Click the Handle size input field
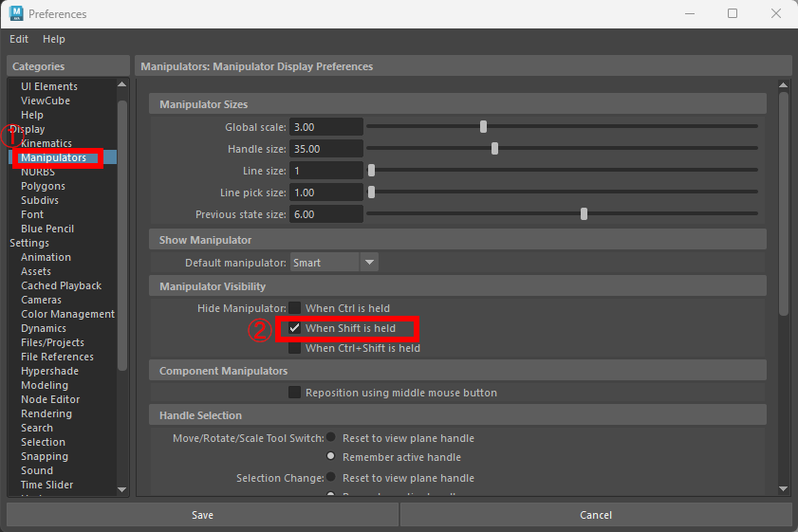The image size is (798, 532). point(326,149)
